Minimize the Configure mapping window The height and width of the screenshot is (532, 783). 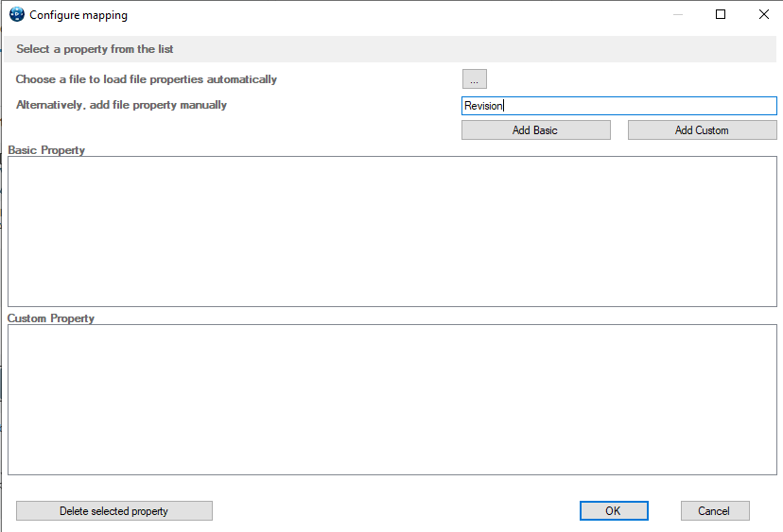tap(678, 14)
